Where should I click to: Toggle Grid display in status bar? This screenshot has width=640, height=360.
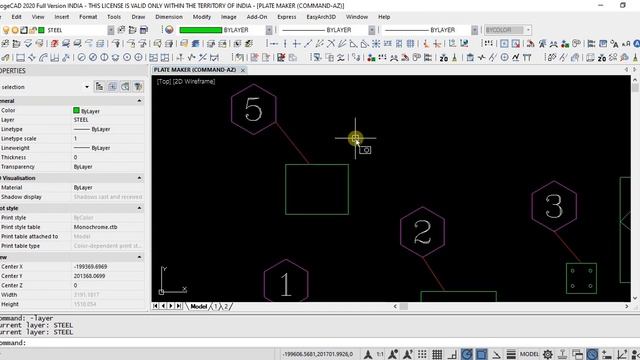pos(437,354)
